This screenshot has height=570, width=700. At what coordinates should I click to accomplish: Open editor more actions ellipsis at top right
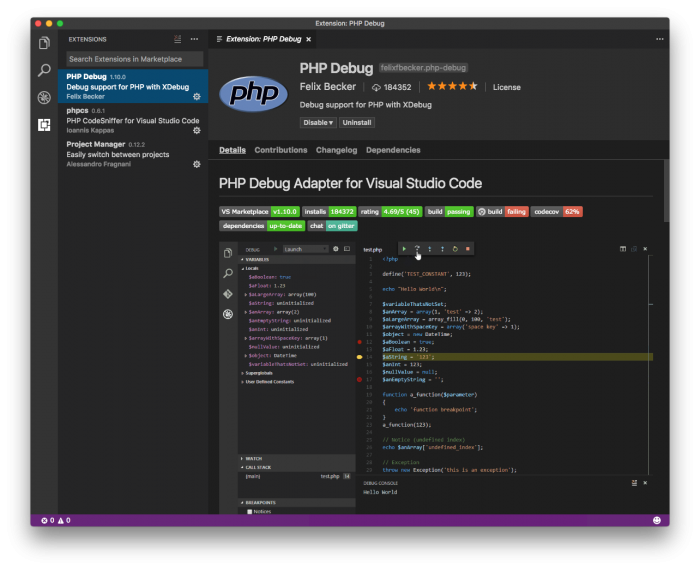click(x=659, y=39)
